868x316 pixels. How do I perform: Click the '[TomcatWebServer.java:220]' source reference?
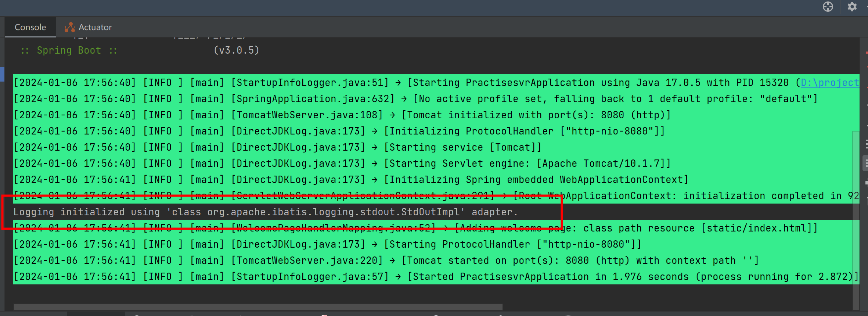point(307,261)
